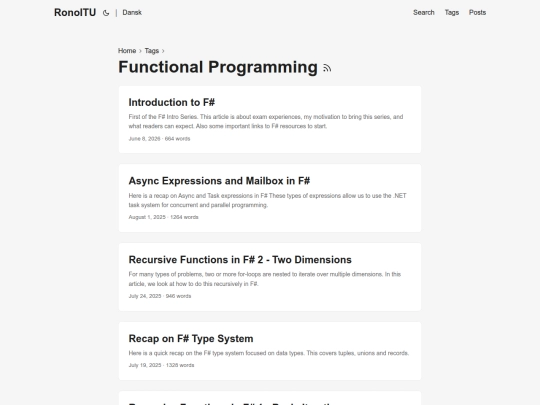540x405 pixels.
Task: Open Posts in the top navigation
Action: (x=477, y=12)
